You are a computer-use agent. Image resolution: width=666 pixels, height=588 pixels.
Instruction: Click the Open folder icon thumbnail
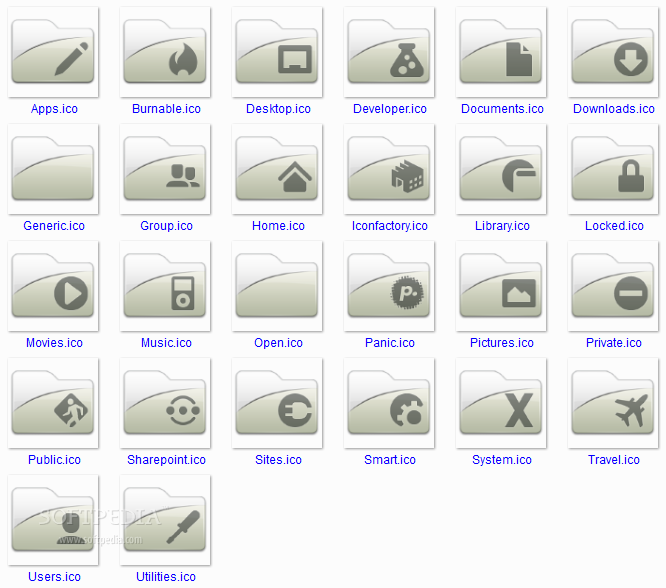coord(277,286)
